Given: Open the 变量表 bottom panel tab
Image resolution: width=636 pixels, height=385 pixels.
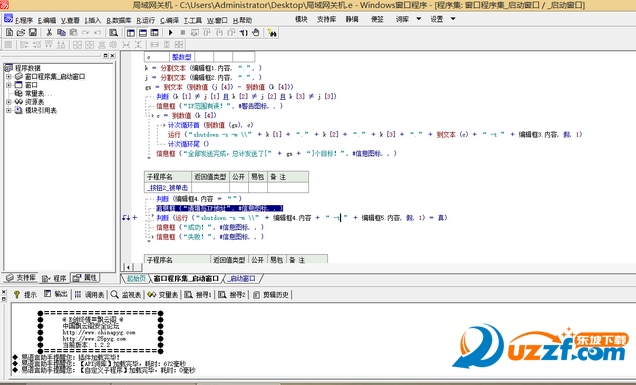Looking at the screenshot, I should 163,295.
